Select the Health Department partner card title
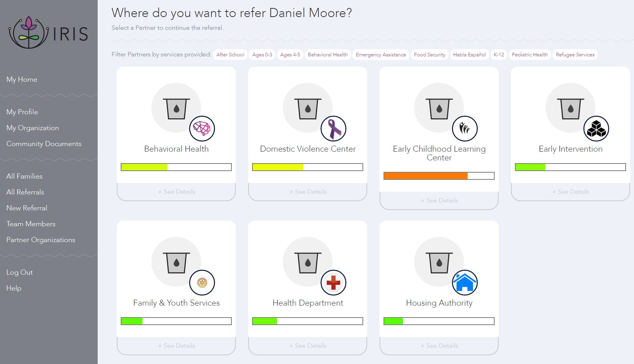Viewport: 634px width, 364px height. (308, 303)
